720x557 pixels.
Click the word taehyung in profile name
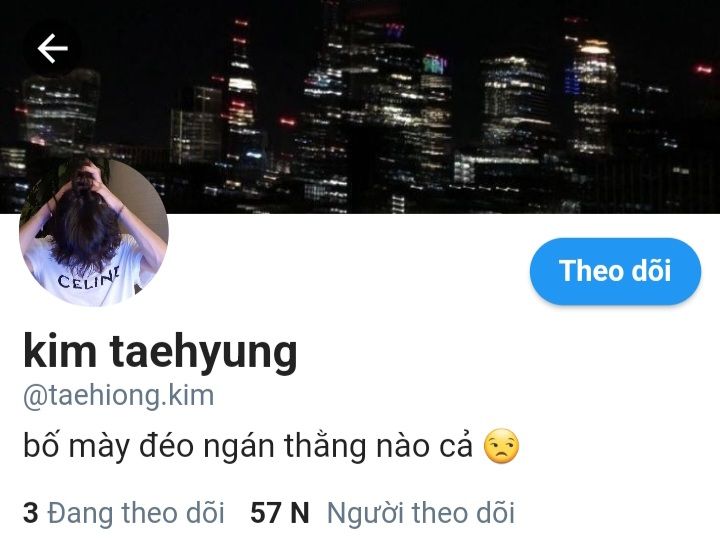click(203, 352)
